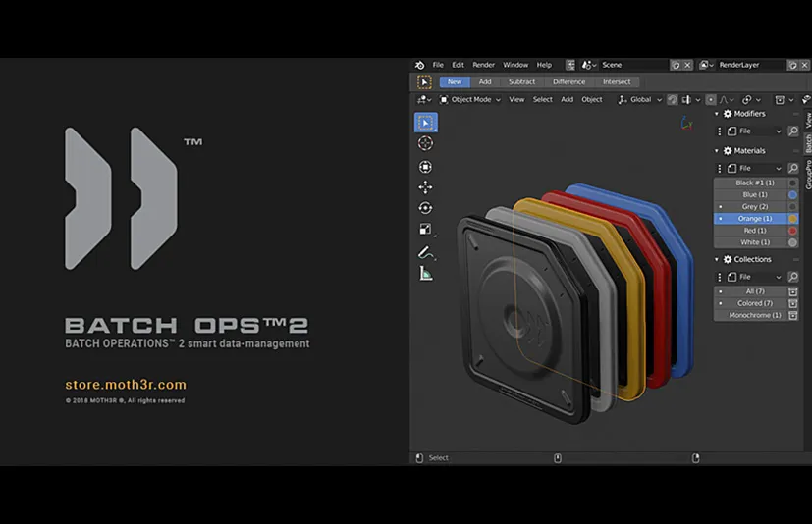This screenshot has width=812, height=524.
Task: Select the Scale tool
Action: (x=426, y=229)
